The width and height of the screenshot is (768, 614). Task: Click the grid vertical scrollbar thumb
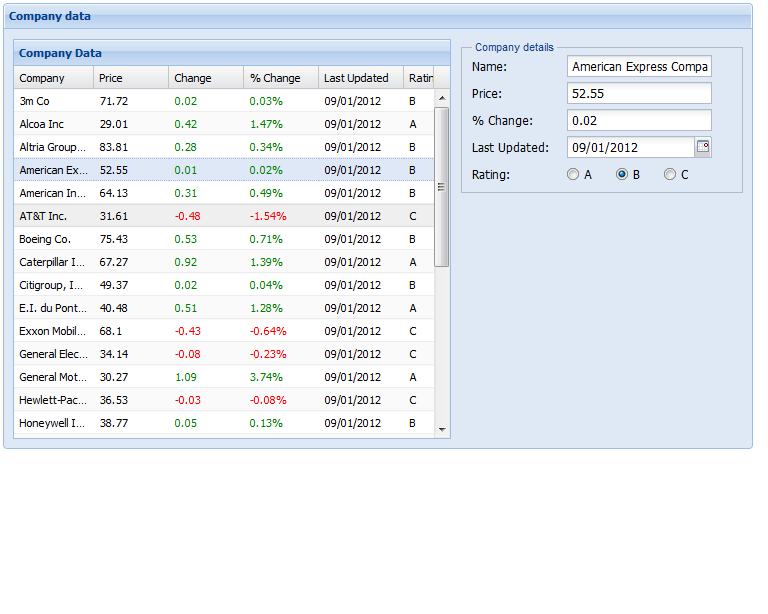coord(442,187)
